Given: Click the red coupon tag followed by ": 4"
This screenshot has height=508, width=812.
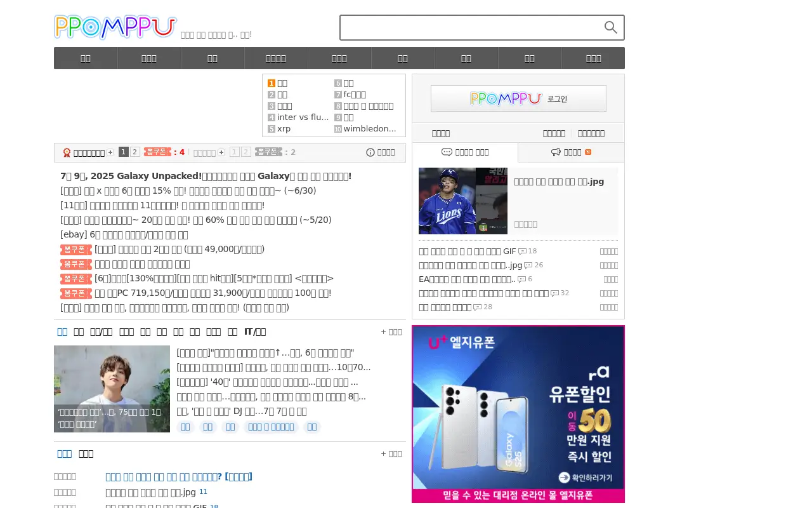Looking at the screenshot, I should pyautogui.click(x=157, y=152).
